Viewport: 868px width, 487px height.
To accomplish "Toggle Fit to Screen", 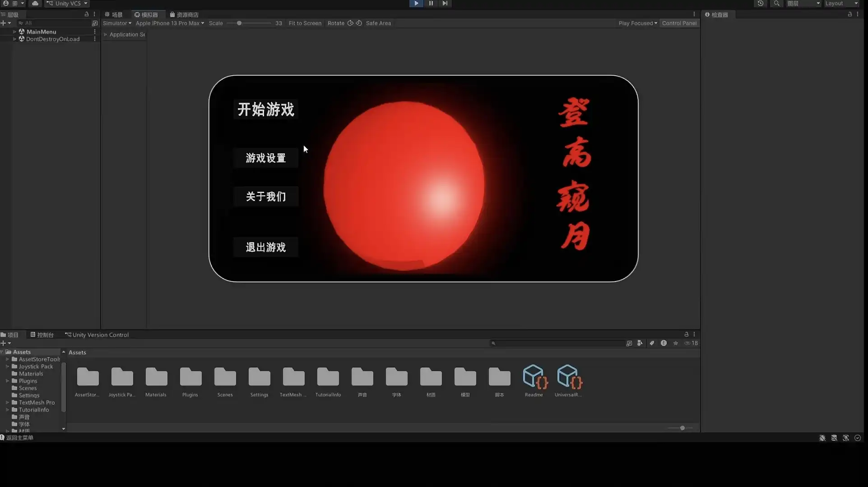I will pyautogui.click(x=305, y=23).
